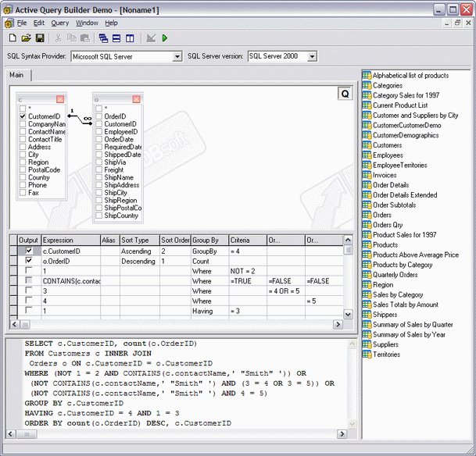Click 'Order Details Extended' in object list
The width and height of the screenshot is (476, 456).
tap(405, 195)
